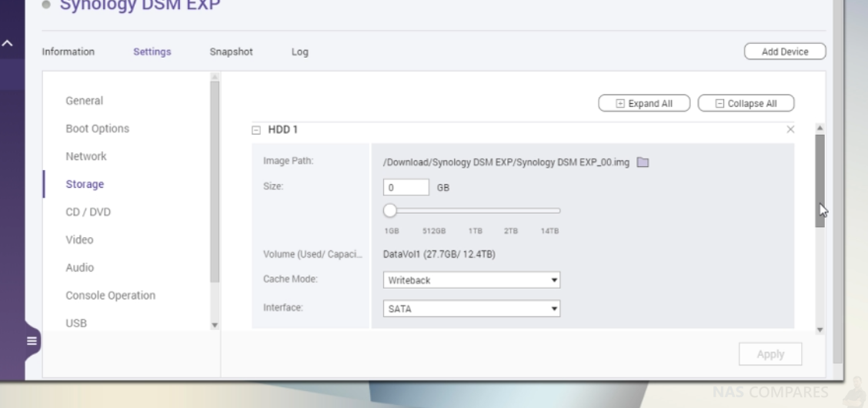Viewport: 868px width, 408px height.
Task: Open the hamburger menu on the left edge
Action: [32, 341]
